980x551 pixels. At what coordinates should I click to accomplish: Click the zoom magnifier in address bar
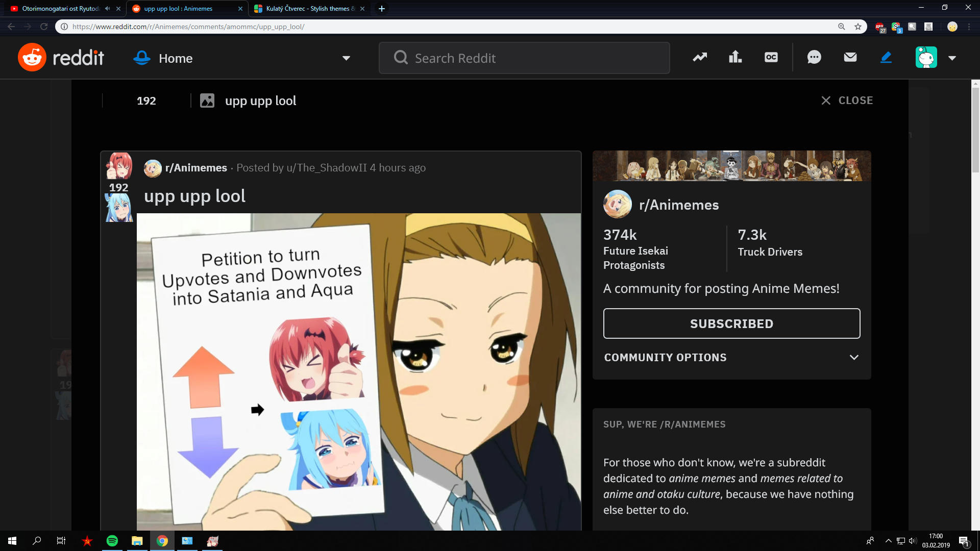click(x=842, y=27)
